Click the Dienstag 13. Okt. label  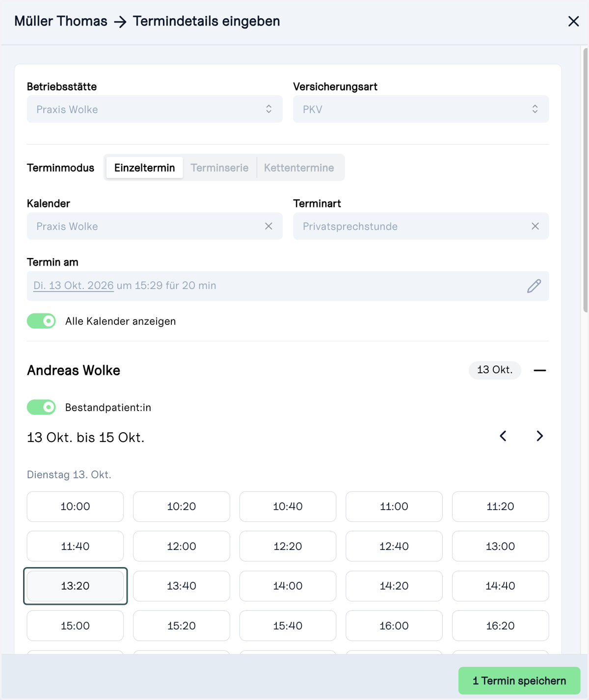[x=69, y=475]
